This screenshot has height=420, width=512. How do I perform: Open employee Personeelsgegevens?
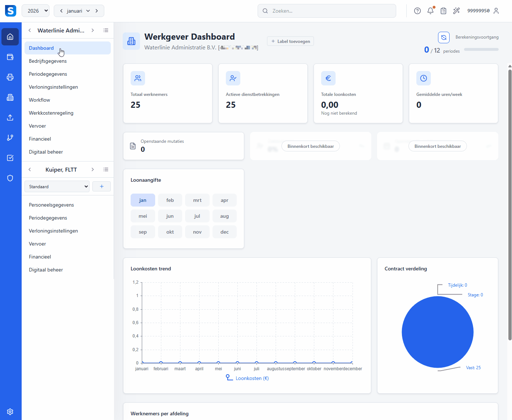[67, 205]
